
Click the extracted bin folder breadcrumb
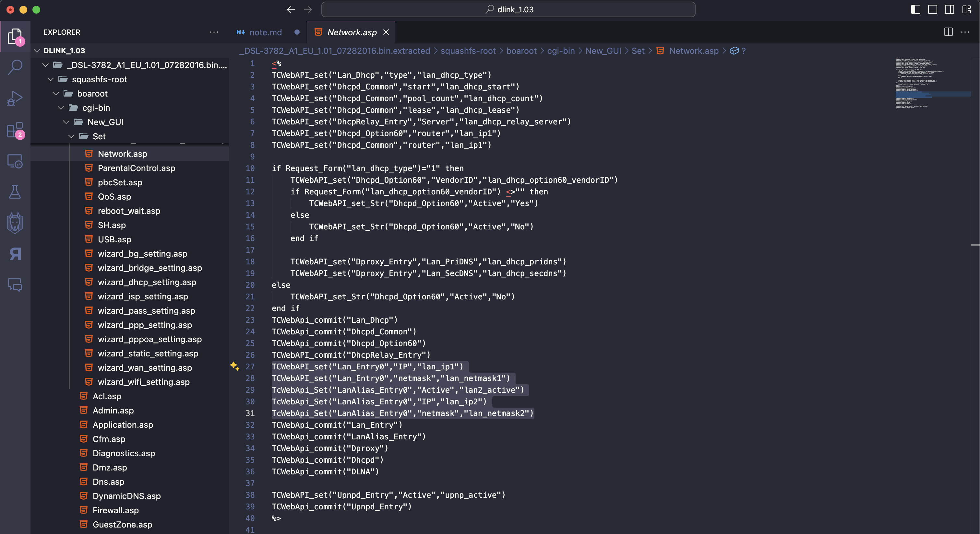tap(335, 51)
